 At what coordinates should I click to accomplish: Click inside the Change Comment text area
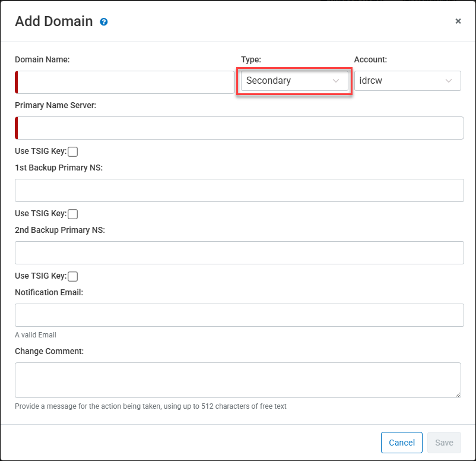[x=237, y=380]
